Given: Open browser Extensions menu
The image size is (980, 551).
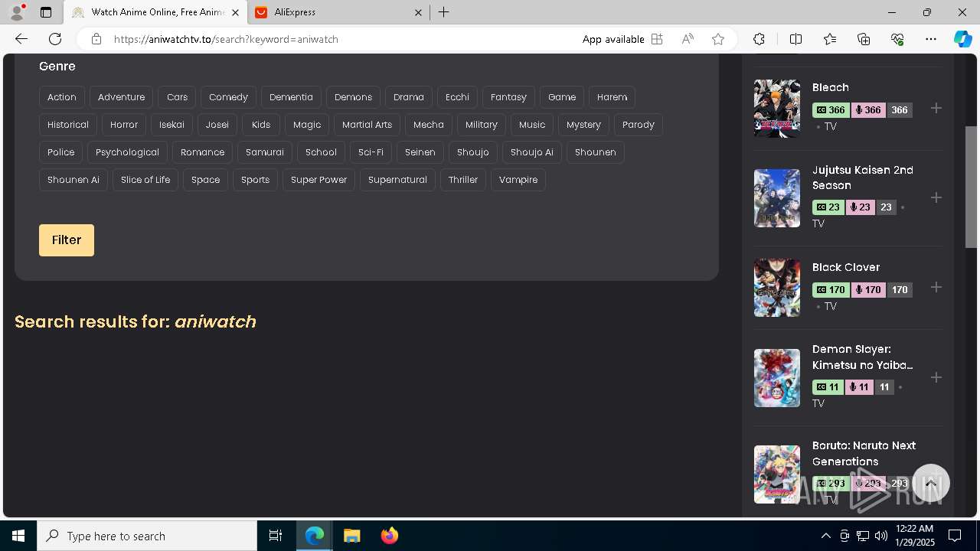Looking at the screenshot, I should pos(759,39).
